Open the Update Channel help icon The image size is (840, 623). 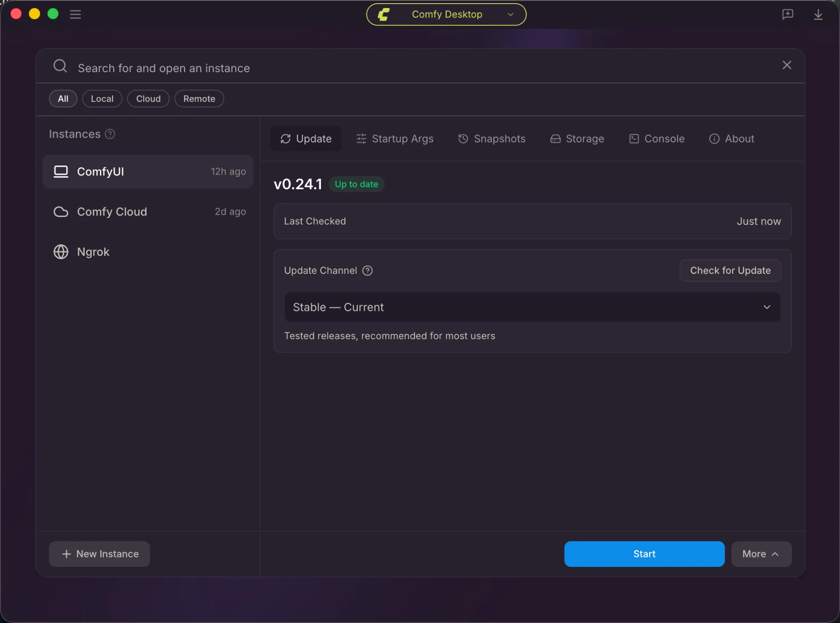point(368,271)
